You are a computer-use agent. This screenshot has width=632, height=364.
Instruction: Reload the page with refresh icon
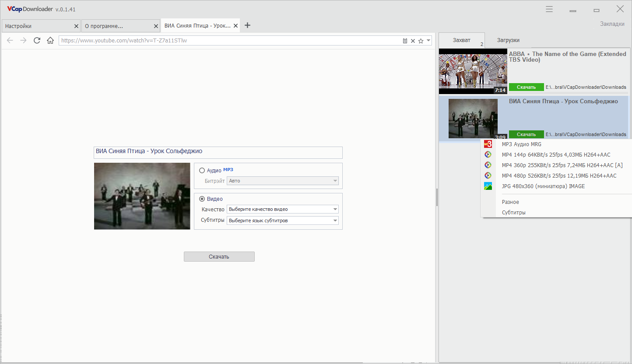tap(37, 41)
